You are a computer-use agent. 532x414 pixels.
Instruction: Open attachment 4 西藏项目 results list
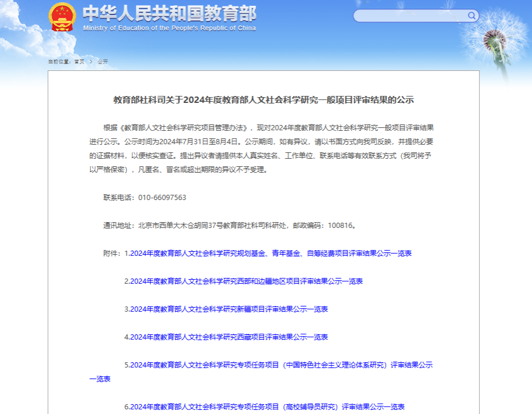click(226, 337)
